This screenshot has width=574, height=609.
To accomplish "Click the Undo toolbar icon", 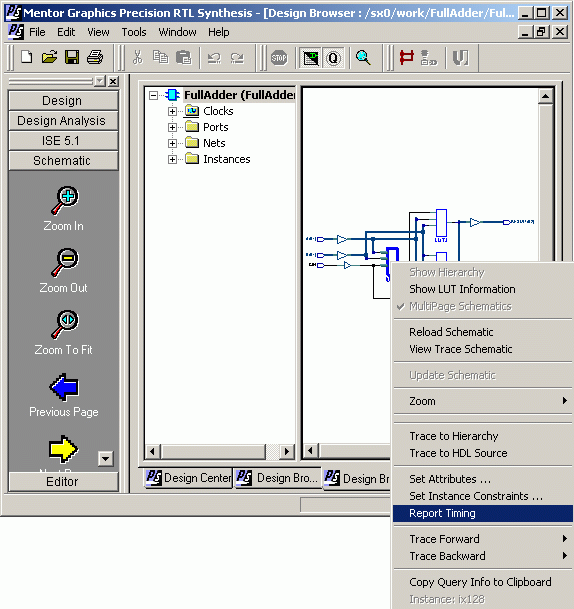I will tap(214, 58).
